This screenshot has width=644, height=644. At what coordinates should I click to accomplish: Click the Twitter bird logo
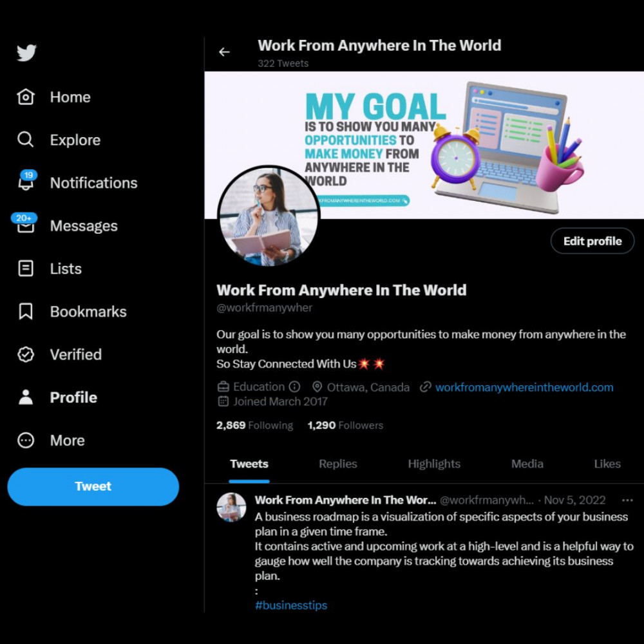[x=26, y=53]
